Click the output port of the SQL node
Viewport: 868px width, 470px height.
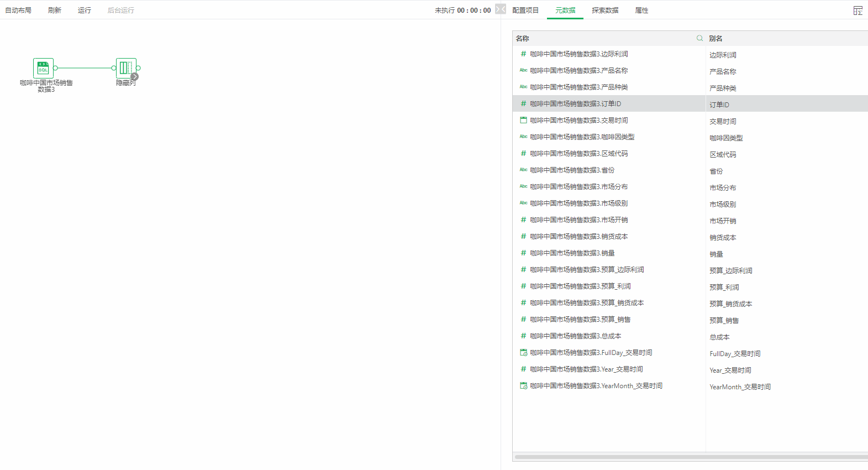pyautogui.click(x=55, y=68)
